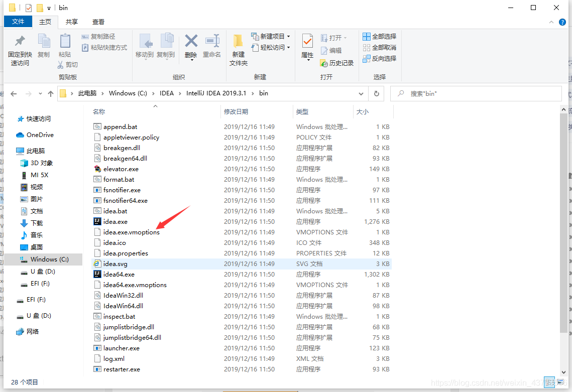Click the Rename icon
This screenshot has height=392, width=572.
point(212,41)
